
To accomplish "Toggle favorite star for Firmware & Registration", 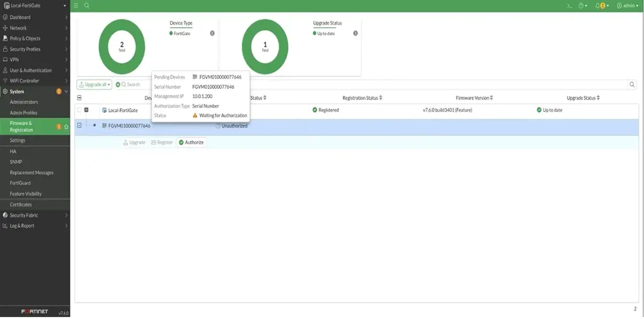I will pyautogui.click(x=66, y=127).
